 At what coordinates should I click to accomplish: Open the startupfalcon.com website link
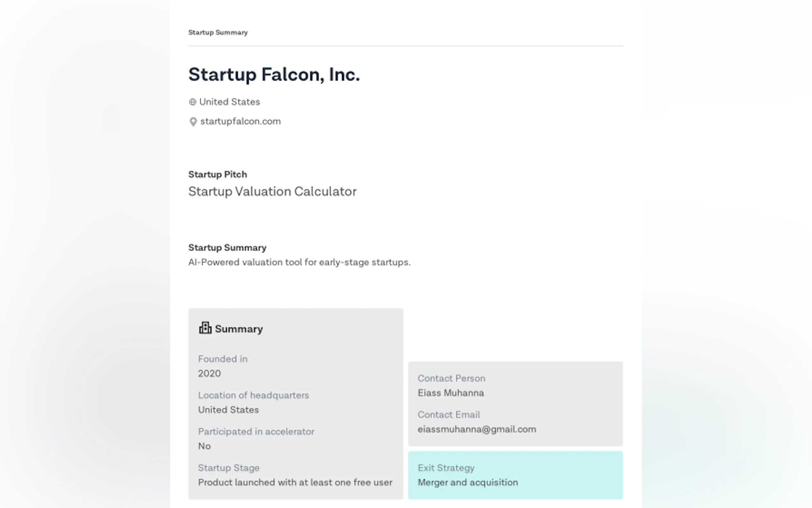[x=240, y=121]
